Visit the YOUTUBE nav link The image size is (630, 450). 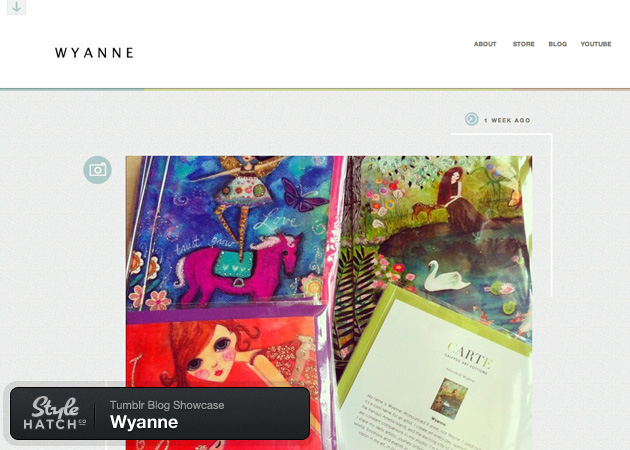tap(595, 44)
